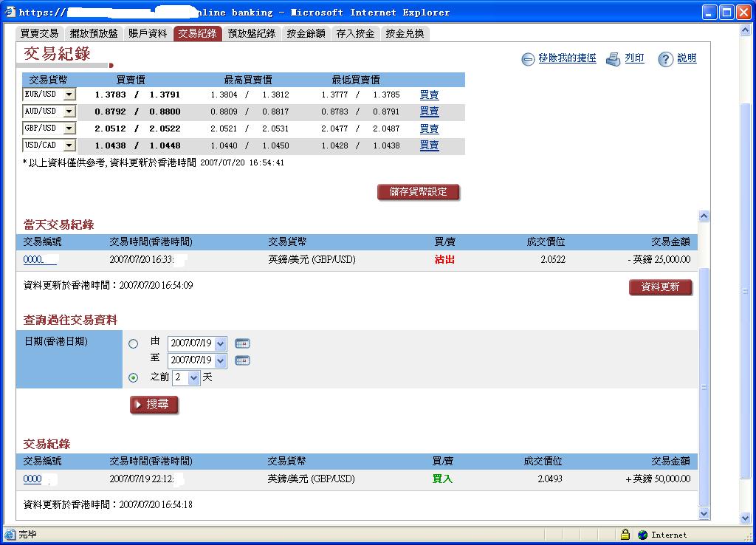Select the 由 date range radio button
Viewport: 756px width, 545px height.
[133, 344]
